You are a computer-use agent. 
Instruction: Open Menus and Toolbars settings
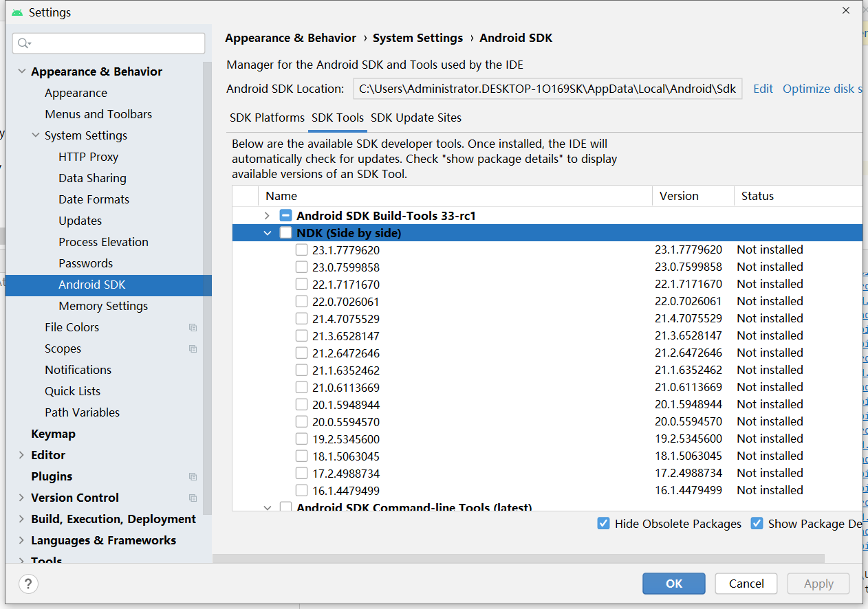98,114
